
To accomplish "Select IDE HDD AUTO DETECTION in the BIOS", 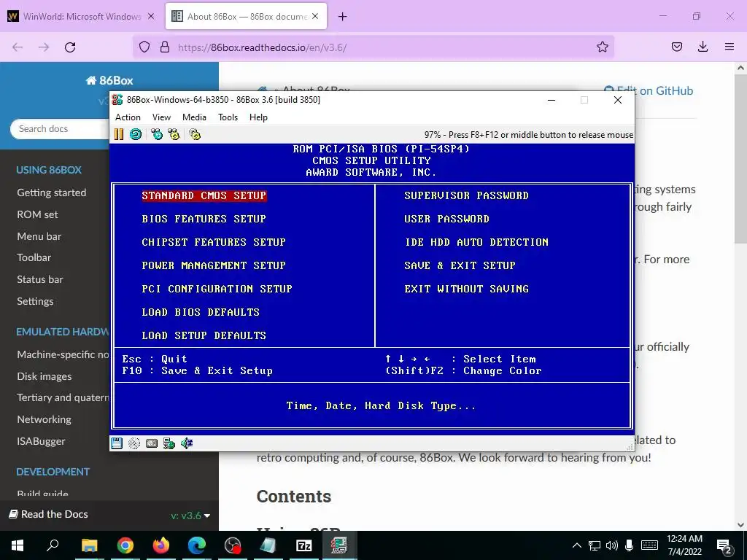I will (x=476, y=242).
